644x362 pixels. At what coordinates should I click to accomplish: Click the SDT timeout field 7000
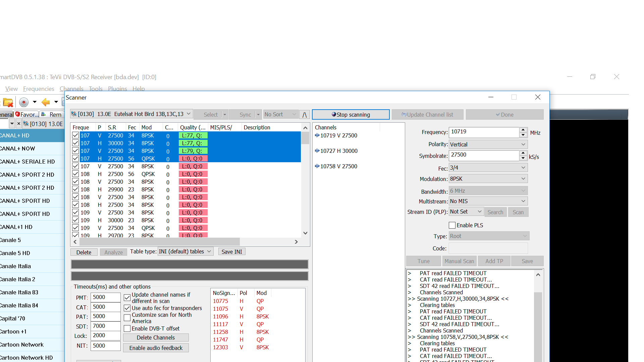(105, 326)
